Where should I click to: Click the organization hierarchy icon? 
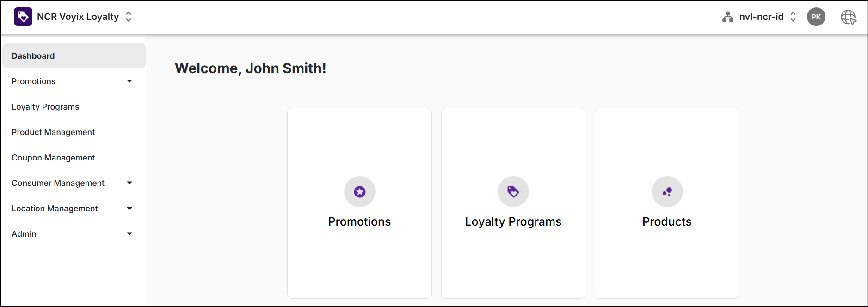coord(727,17)
